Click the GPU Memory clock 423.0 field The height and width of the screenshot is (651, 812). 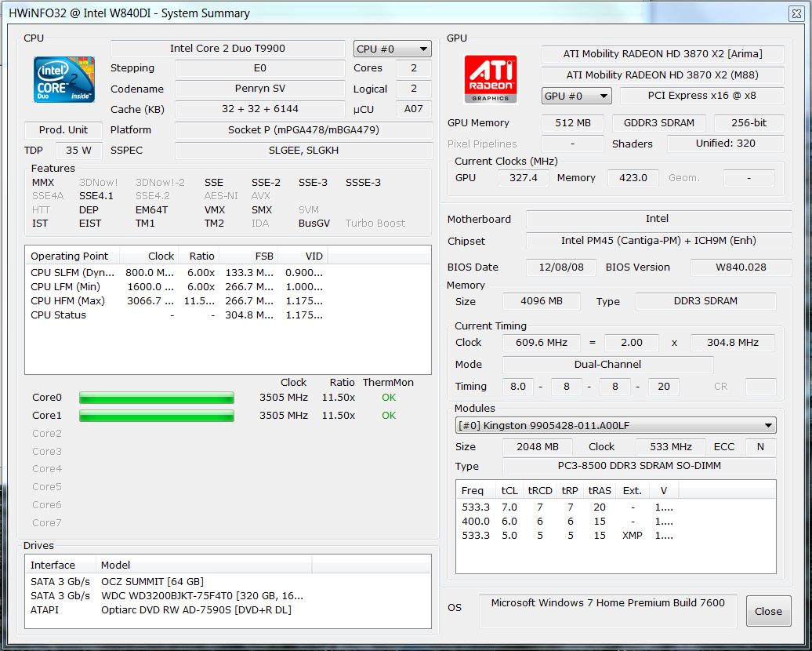tap(633, 178)
